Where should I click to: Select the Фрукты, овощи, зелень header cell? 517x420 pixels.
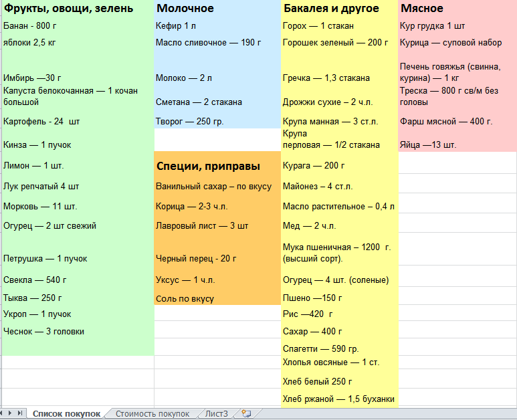coord(68,9)
